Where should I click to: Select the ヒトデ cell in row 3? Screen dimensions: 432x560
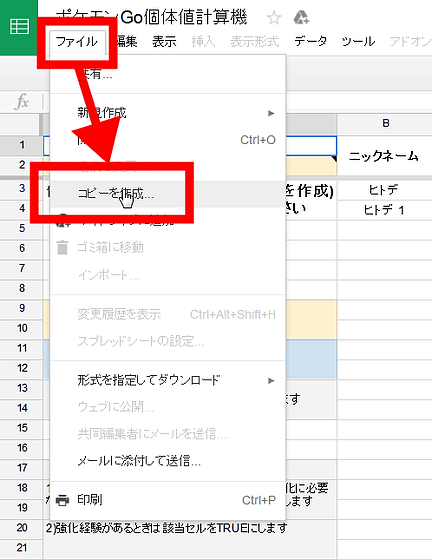[385, 190]
